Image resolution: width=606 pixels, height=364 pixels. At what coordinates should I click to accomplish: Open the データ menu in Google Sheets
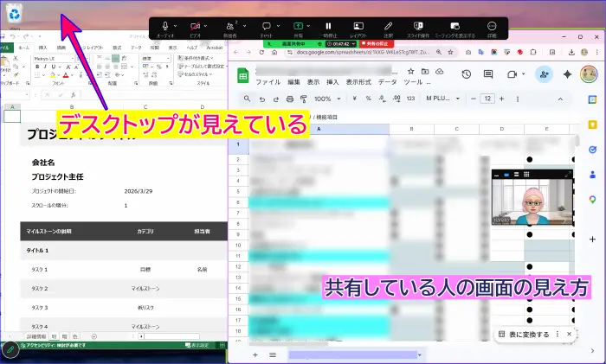click(x=387, y=82)
